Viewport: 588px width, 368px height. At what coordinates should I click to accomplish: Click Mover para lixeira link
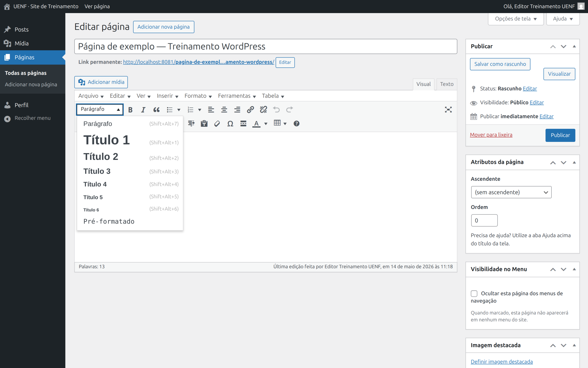coord(491,135)
